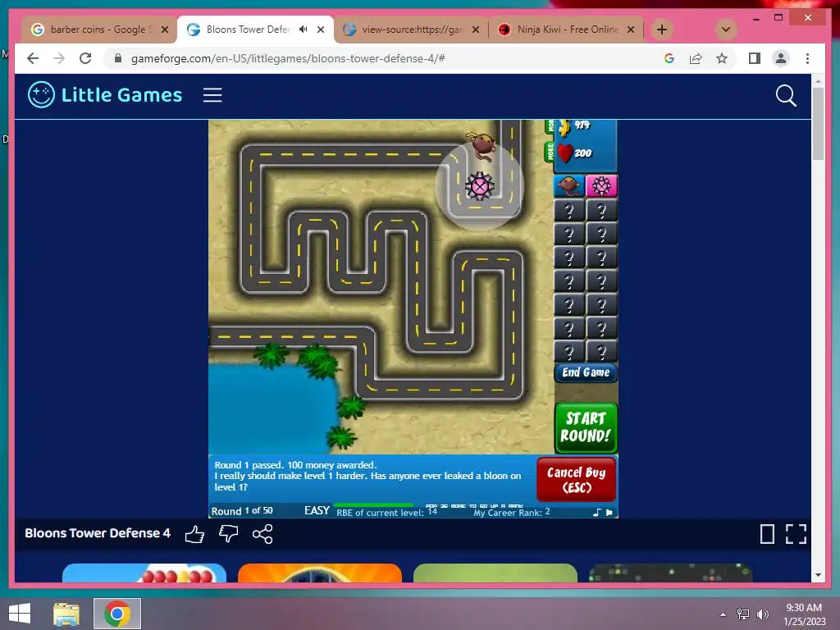Image resolution: width=840 pixels, height=630 pixels.
Task: View site information via lock icon
Action: pyautogui.click(x=118, y=58)
